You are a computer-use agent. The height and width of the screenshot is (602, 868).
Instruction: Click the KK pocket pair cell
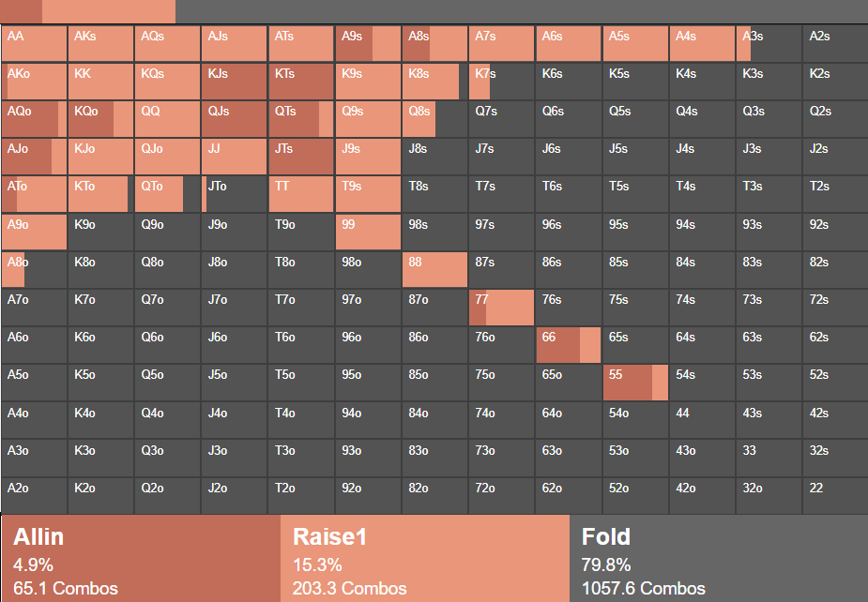[x=100, y=81]
